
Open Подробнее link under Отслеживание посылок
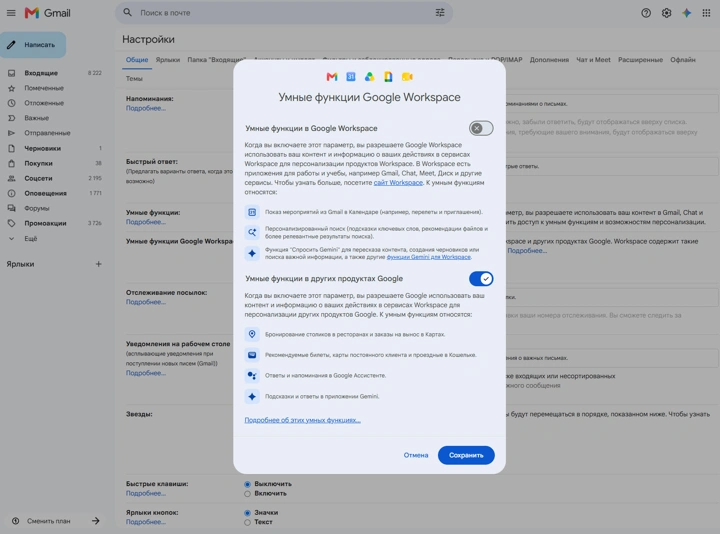point(146,302)
